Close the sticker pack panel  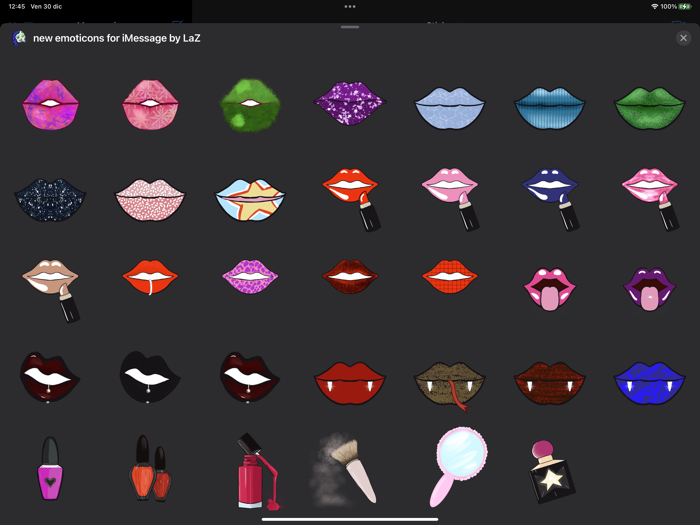click(683, 38)
